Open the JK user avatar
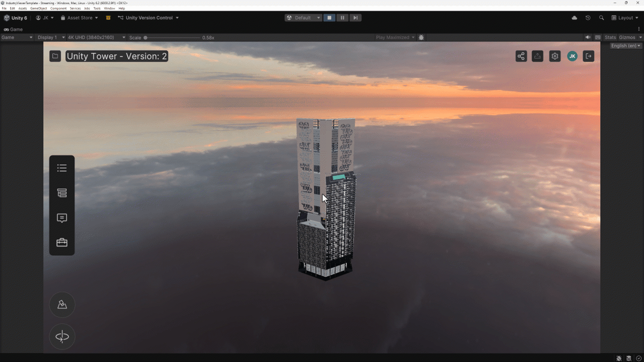 [x=572, y=56]
